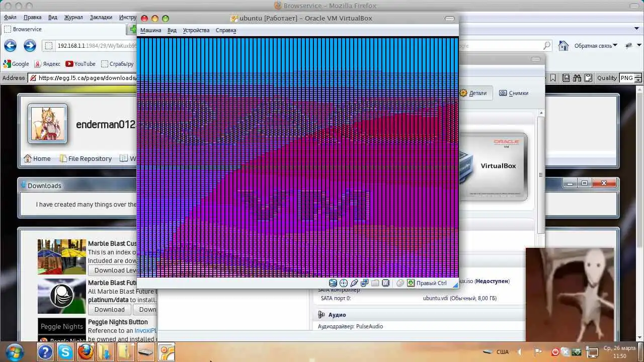Click bookmark icon in Browservice toolbar
The image size is (644, 362).
(553, 78)
